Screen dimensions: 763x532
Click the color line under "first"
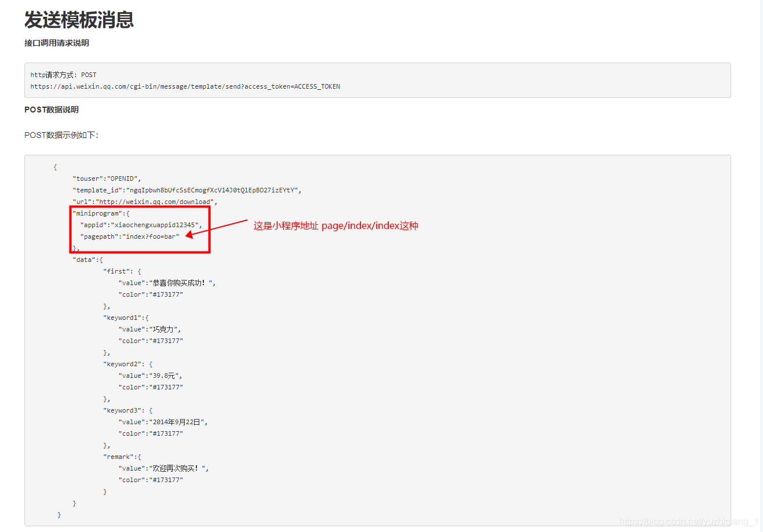tap(151, 294)
